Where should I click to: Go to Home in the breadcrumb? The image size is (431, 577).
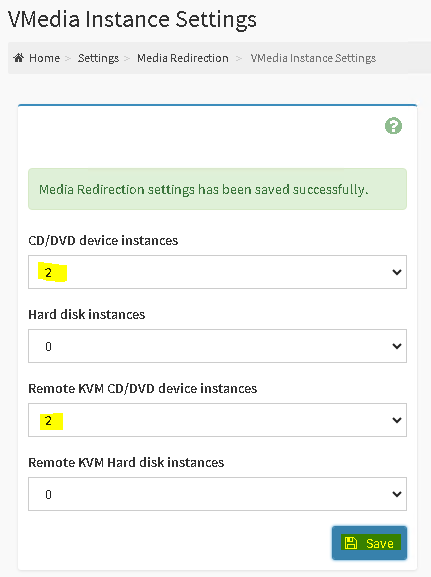[45, 58]
